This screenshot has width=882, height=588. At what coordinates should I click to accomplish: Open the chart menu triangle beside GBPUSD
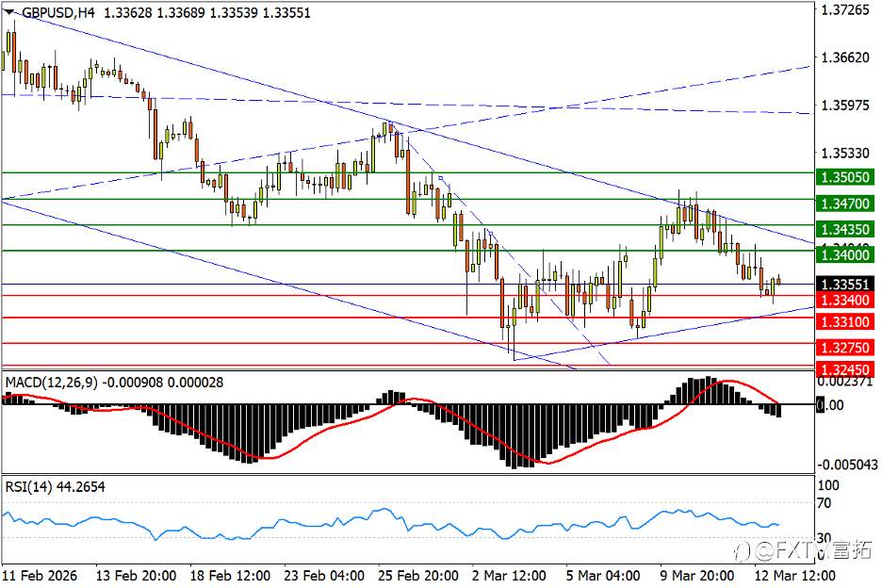(x=9, y=12)
